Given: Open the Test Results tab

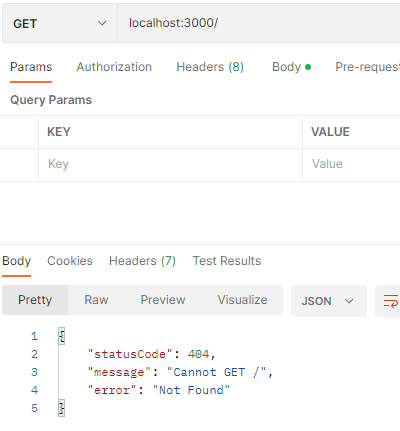Looking at the screenshot, I should (227, 261).
